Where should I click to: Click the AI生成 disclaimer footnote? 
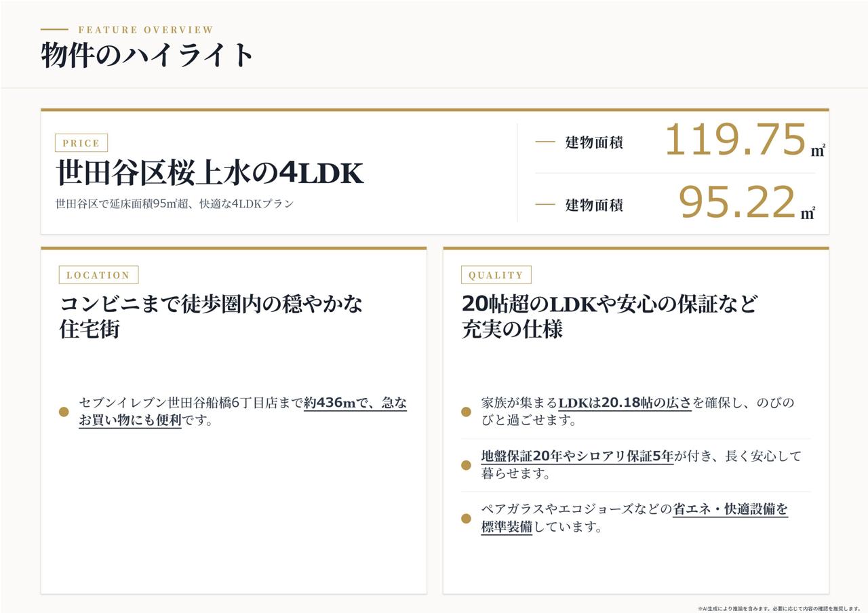pyautogui.click(x=779, y=608)
